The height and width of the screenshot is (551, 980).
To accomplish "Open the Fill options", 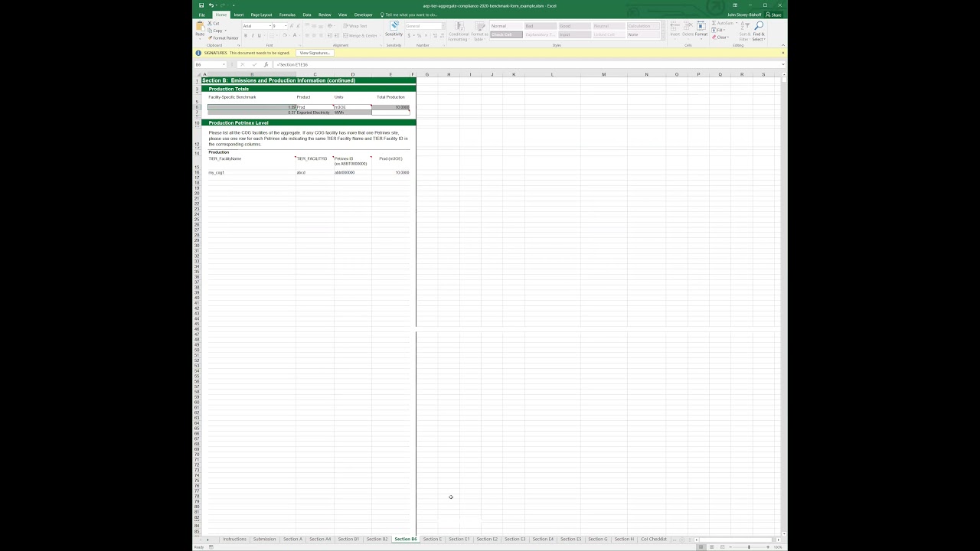I will 719,30.
